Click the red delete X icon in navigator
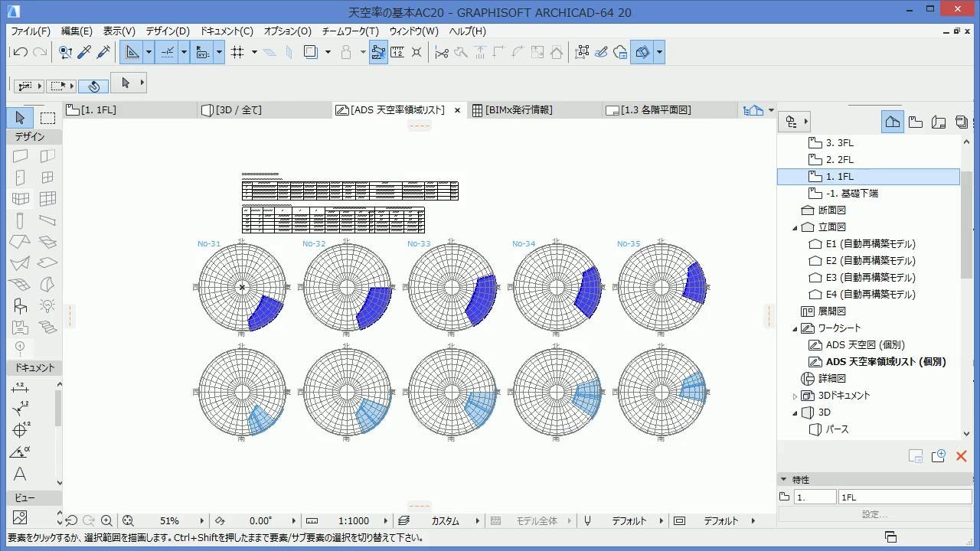This screenshot has width=980, height=551. (x=962, y=456)
